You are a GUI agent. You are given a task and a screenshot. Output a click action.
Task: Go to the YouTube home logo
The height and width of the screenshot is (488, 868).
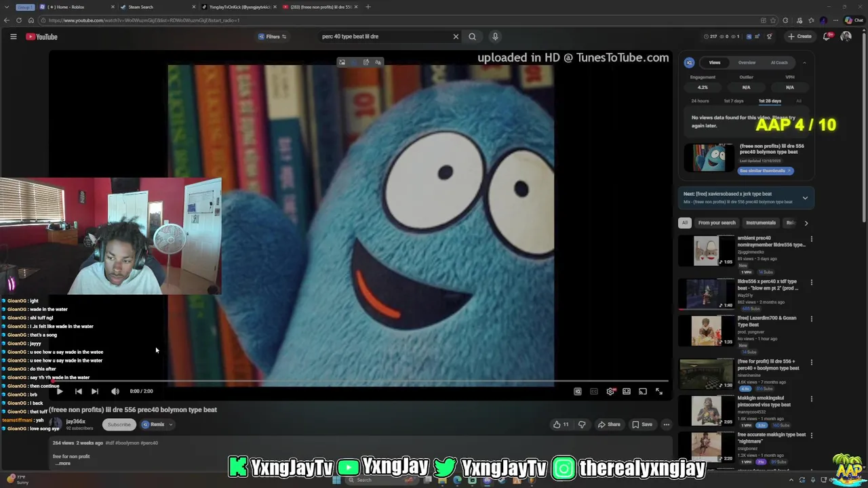click(42, 37)
